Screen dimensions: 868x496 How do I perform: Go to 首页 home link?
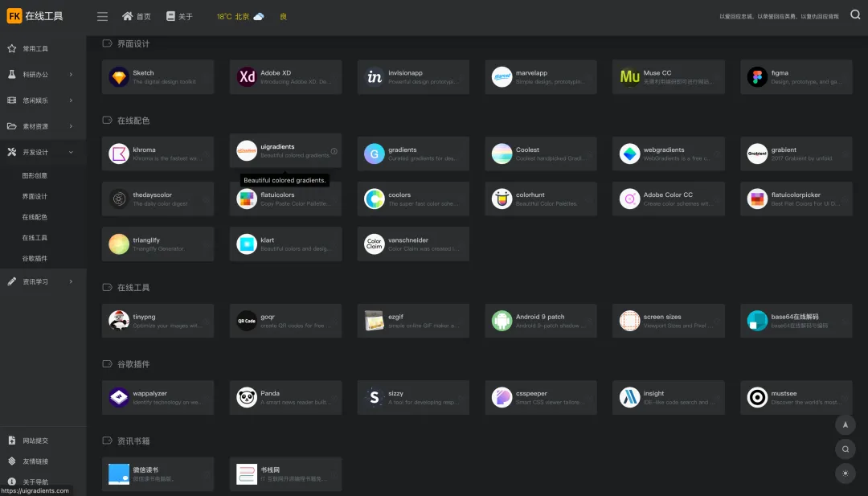coord(136,17)
